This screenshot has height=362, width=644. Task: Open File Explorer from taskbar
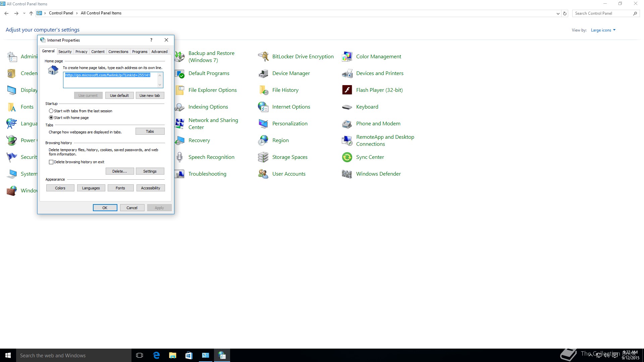click(x=173, y=355)
